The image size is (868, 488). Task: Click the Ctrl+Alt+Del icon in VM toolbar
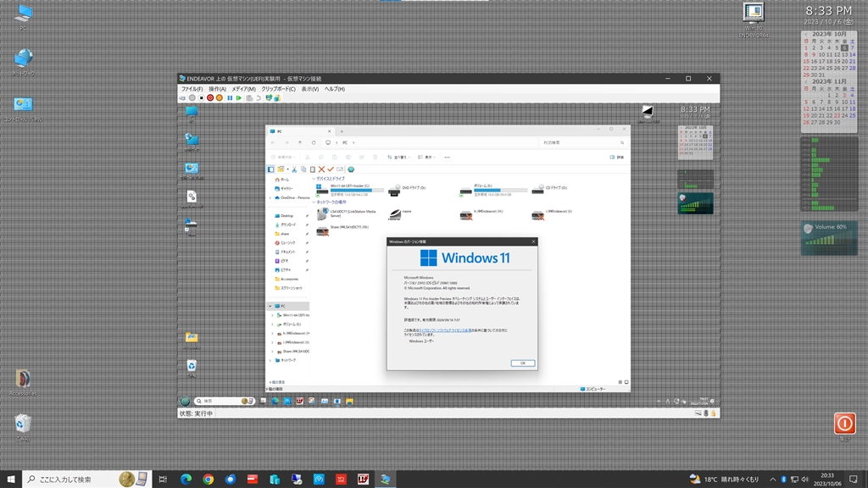182,98
